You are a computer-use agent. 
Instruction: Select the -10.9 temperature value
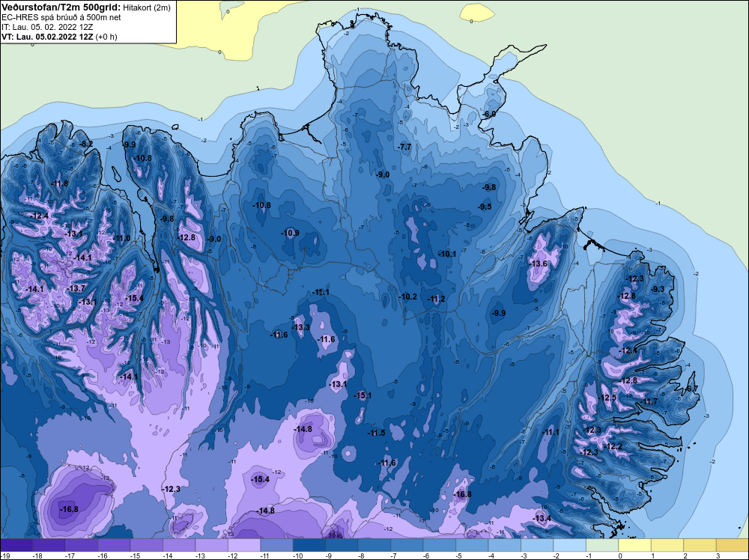(290, 233)
